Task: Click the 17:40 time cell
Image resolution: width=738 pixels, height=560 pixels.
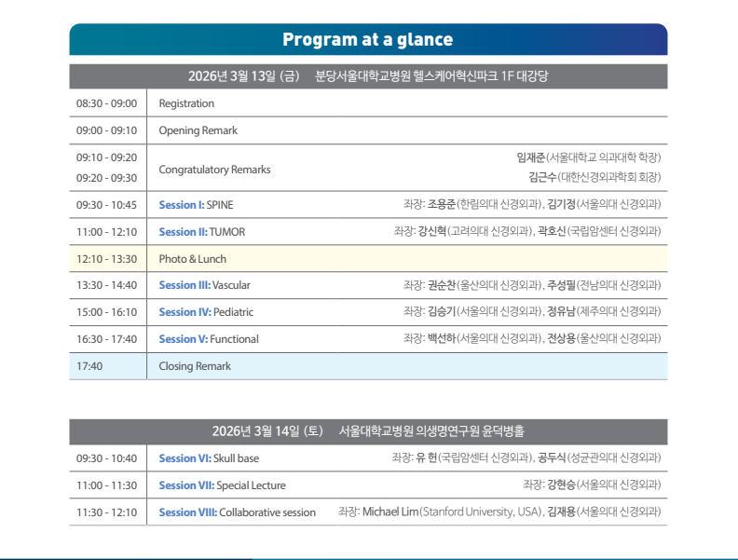Action: 89,366
